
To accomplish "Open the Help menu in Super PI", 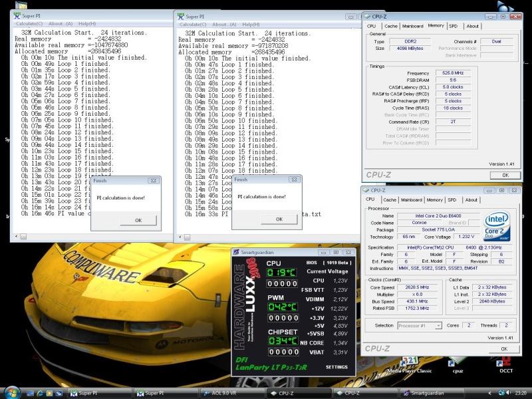I will click(x=86, y=24).
